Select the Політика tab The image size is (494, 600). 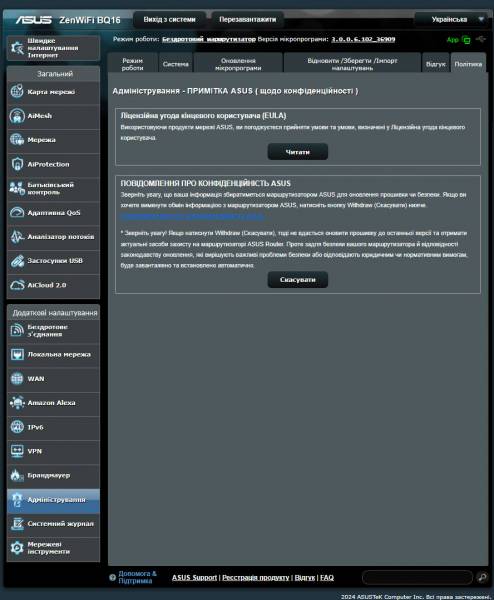point(468,64)
